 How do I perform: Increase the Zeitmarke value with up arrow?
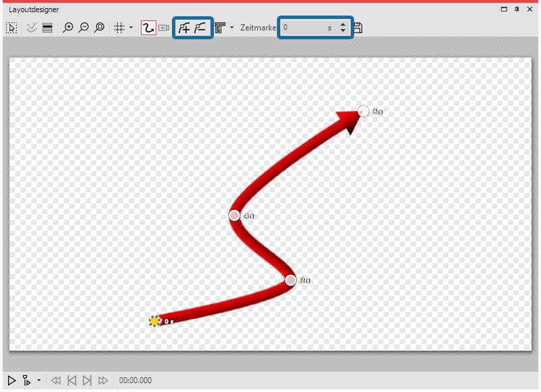pos(343,25)
